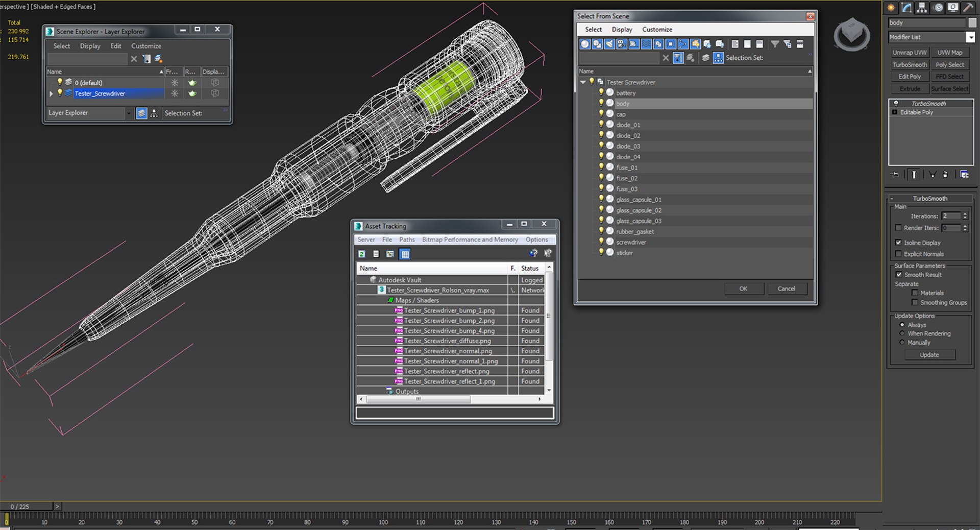The image size is (980, 530).
Task: Click Pin Stack icon under modifier stack
Action: point(895,175)
